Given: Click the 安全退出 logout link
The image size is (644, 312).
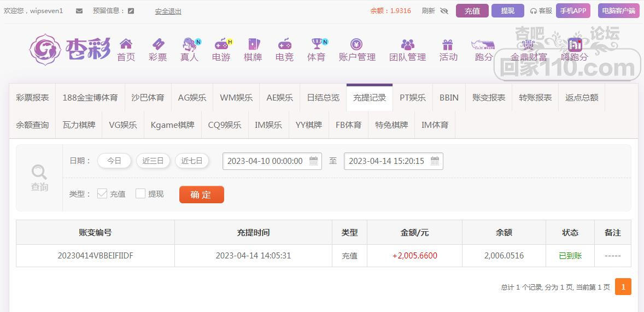Looking at the screenshot, I should (x=168, y=11).
